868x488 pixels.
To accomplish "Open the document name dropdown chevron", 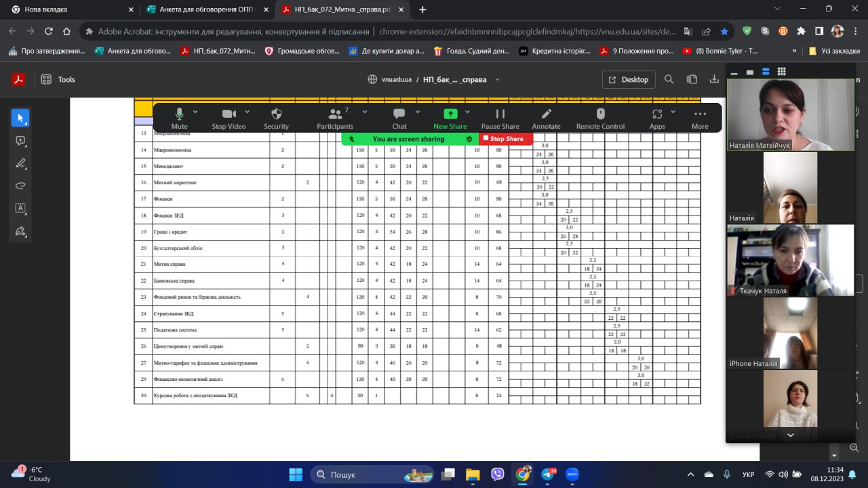I will coord(497,79).
